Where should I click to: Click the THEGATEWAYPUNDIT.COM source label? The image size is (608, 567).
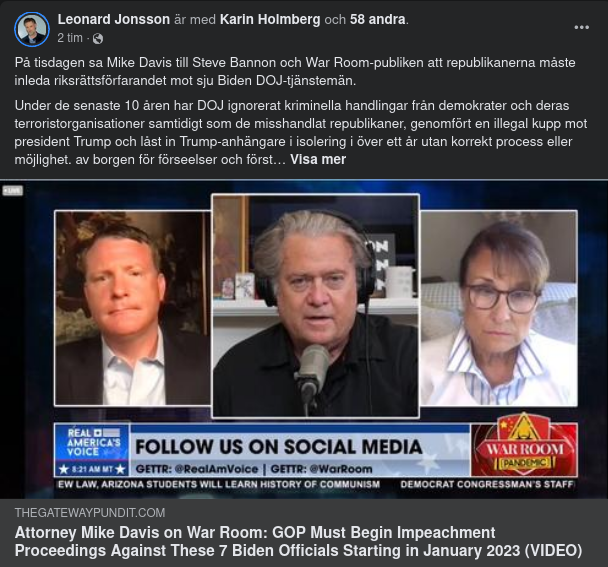point(90,513)
